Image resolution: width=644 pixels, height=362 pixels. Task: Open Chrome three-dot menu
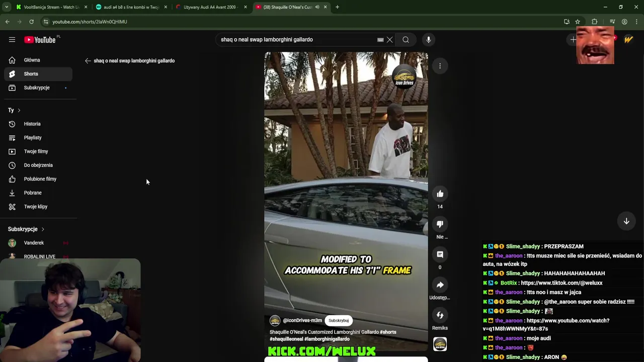(637, 22)
